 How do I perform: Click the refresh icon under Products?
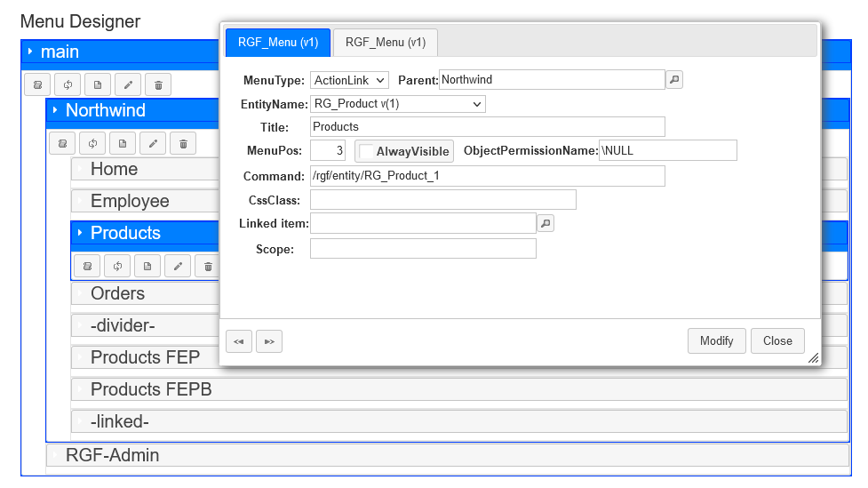point(117,266)
